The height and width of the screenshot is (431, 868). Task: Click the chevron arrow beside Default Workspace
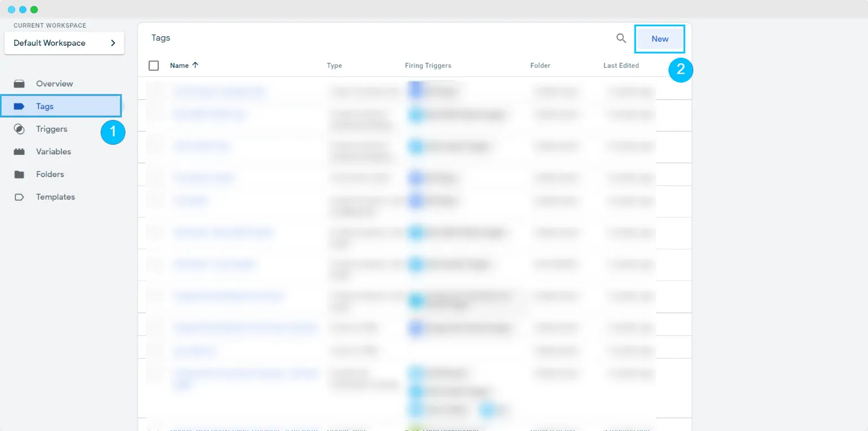click(113, 43)
